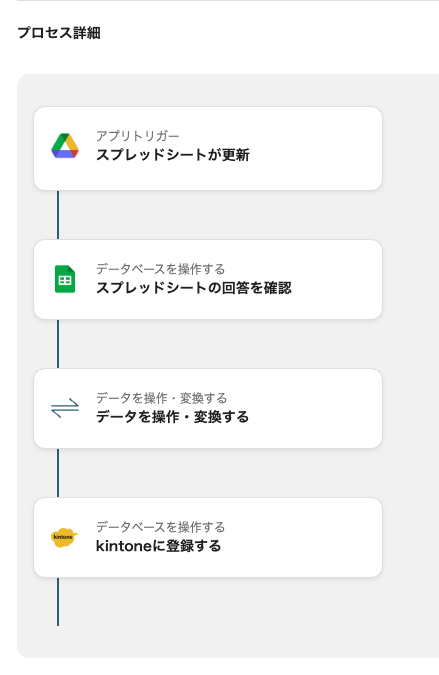Screen dimensions: 439x675
Task: Click the スプレッドシートが更新 title text
Action: [x=173, y=155]
